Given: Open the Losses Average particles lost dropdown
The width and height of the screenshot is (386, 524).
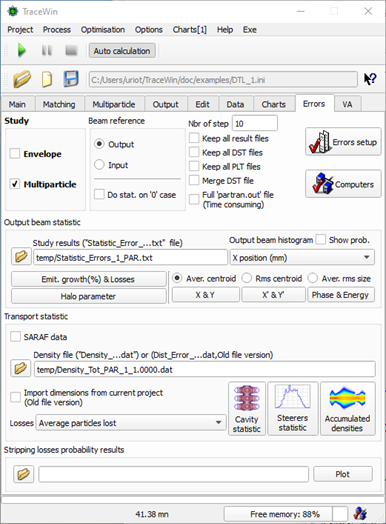Looking at the screenshot, I should [x=131, y=423].
